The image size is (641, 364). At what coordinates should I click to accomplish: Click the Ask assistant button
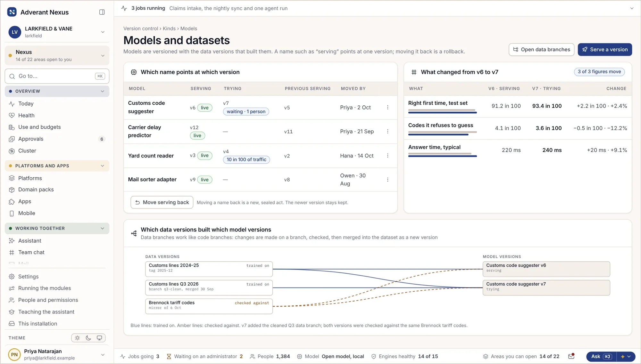[x=601, y=356]
